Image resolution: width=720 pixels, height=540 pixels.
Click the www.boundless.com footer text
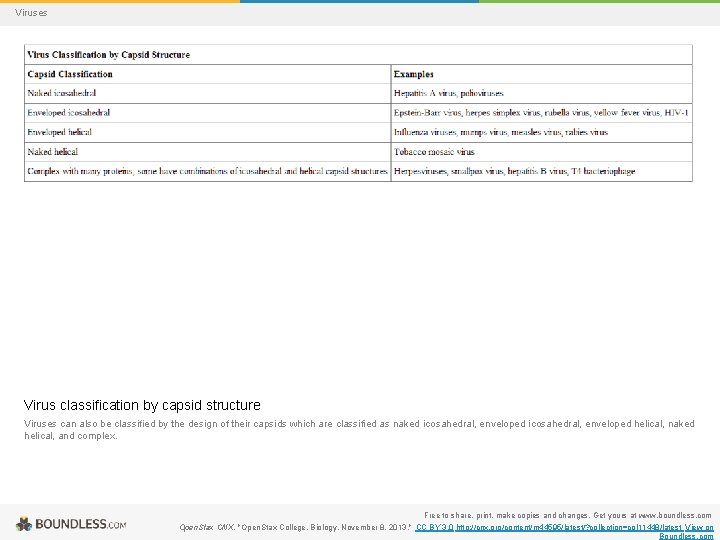click(x=675, y=515)
